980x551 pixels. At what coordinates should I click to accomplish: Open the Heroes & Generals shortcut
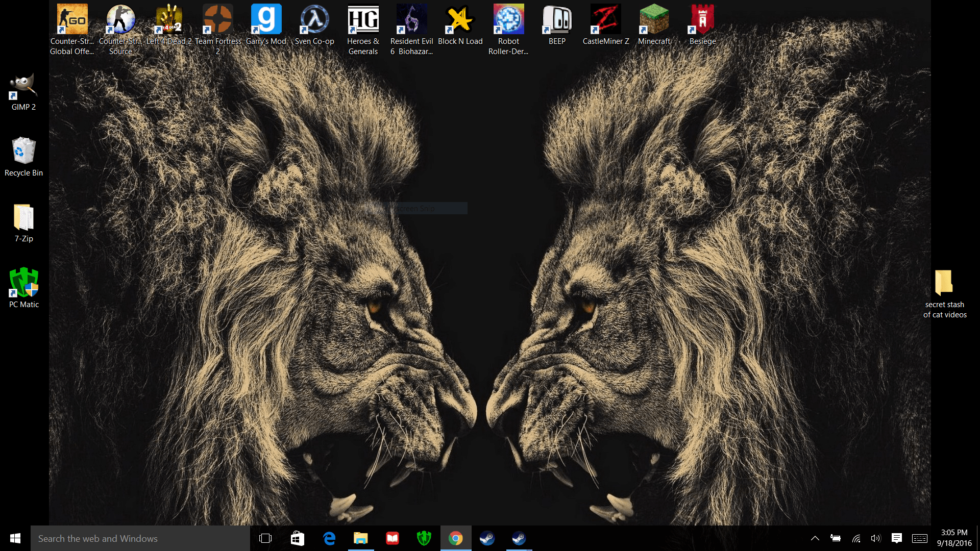[363, 18]
